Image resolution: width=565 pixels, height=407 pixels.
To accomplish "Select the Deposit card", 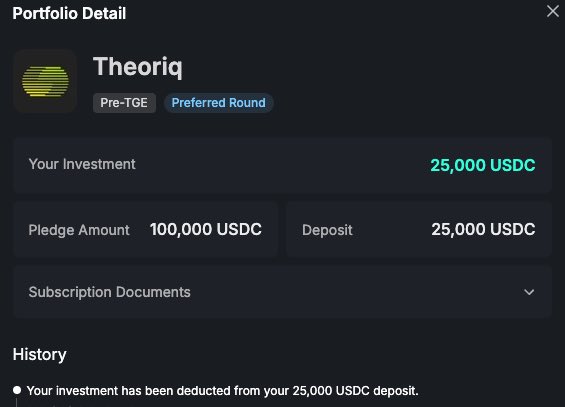I will [x=419, y=229].
